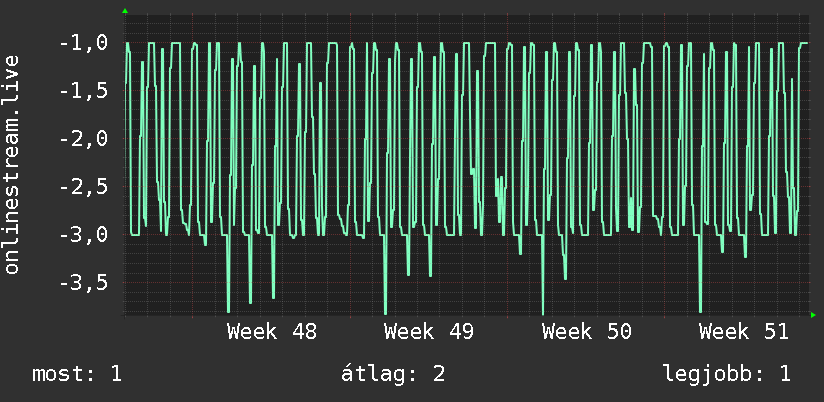Screen dimensions: 824x402
Task: Click the vertical "onlinestream.live" axis title
Action: coord(12,164)
